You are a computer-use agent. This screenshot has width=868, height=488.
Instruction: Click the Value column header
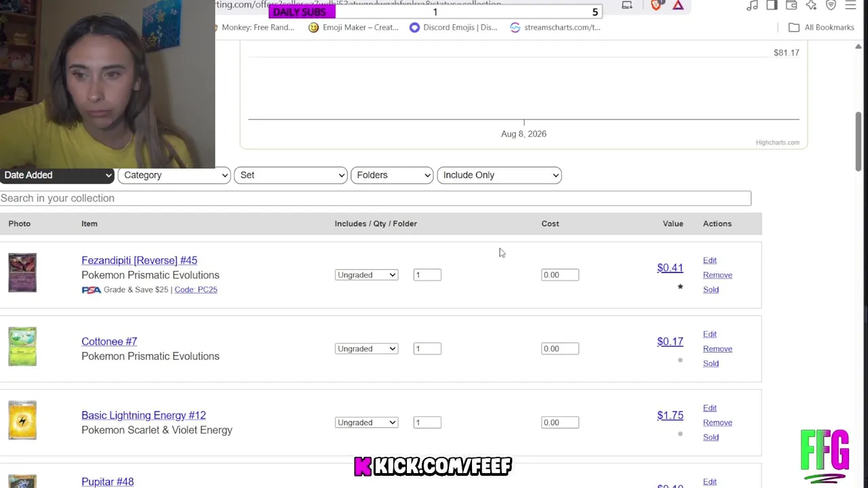[673, 224]
